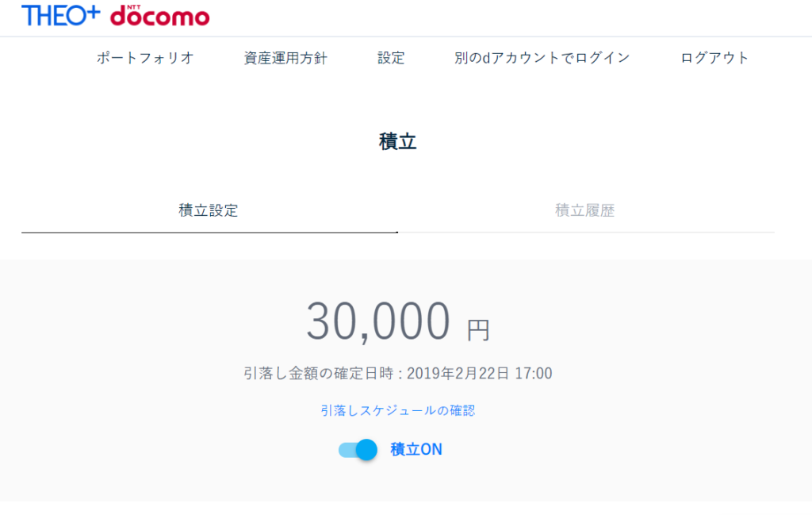Image resolution: width=812 pixels, height=515 pixels.
Task: Turn off the 積立 toggle switch
Action: point(358,450)
